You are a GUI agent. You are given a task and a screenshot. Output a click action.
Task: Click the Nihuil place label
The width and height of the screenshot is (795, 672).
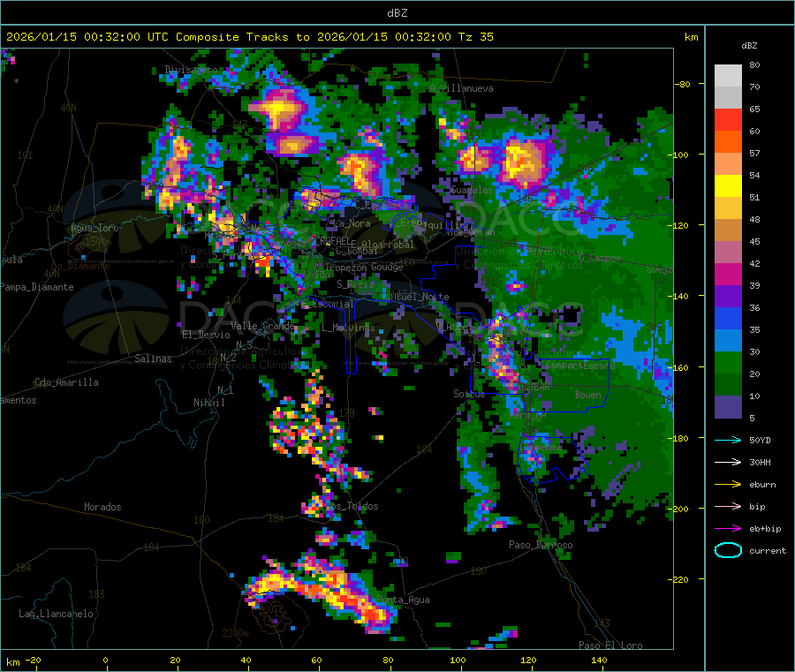pos(208,403)
